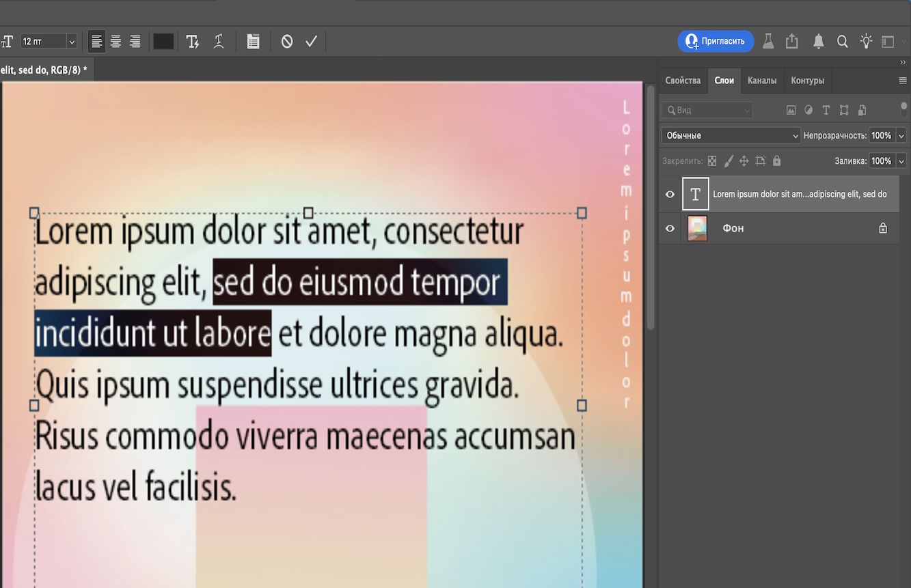Filter layers by shape layers
This screenshot has height=588, width=911.
point(845,110)
